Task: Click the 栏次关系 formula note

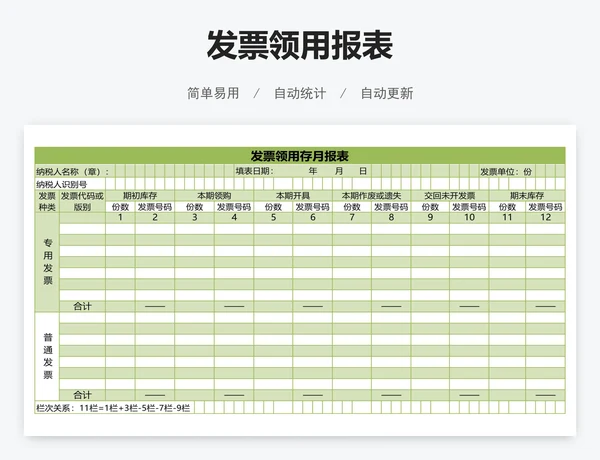Action: pyautogui.click(x=113, y=408)
